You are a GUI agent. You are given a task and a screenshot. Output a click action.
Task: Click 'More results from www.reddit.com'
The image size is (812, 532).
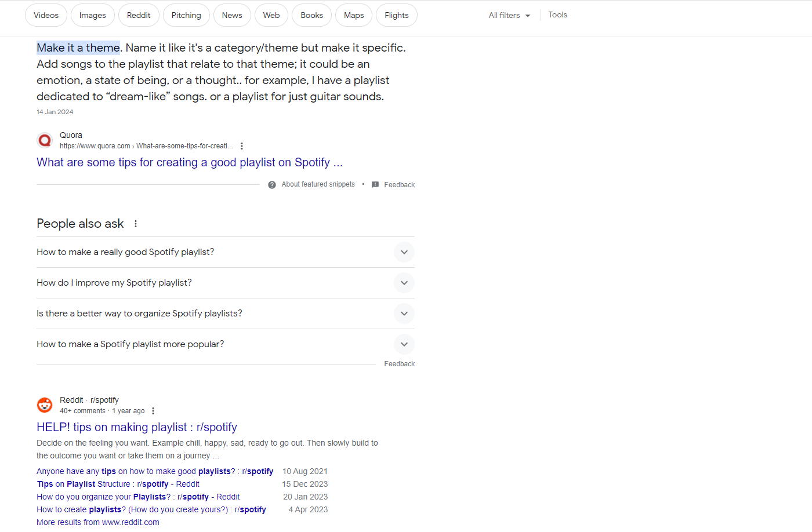pyautogui.click(x=97, y=522)
